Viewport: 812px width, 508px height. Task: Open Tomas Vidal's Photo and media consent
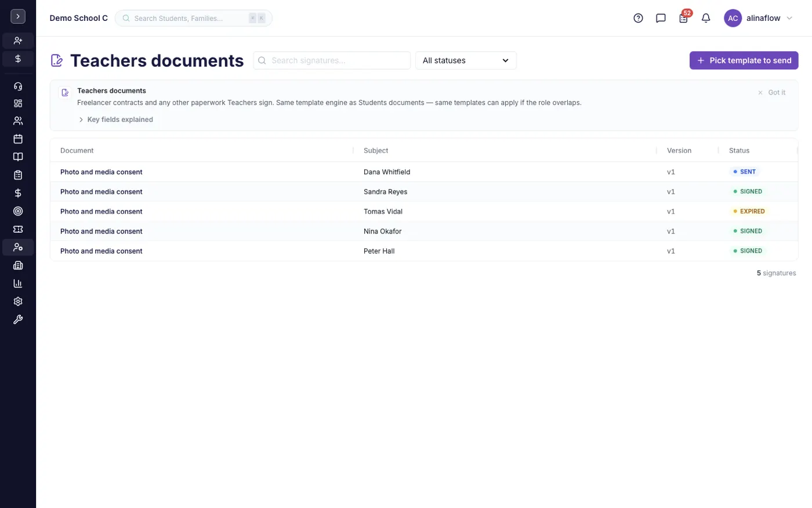[101, 211]
